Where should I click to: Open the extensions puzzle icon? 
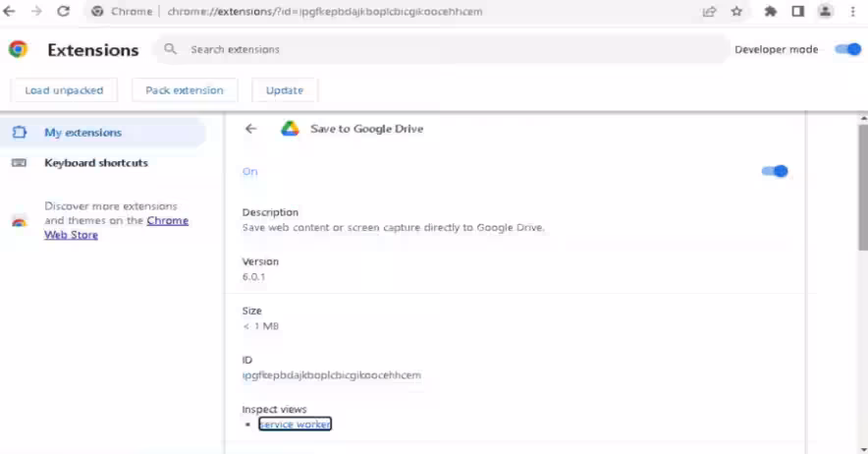(770, 11)
